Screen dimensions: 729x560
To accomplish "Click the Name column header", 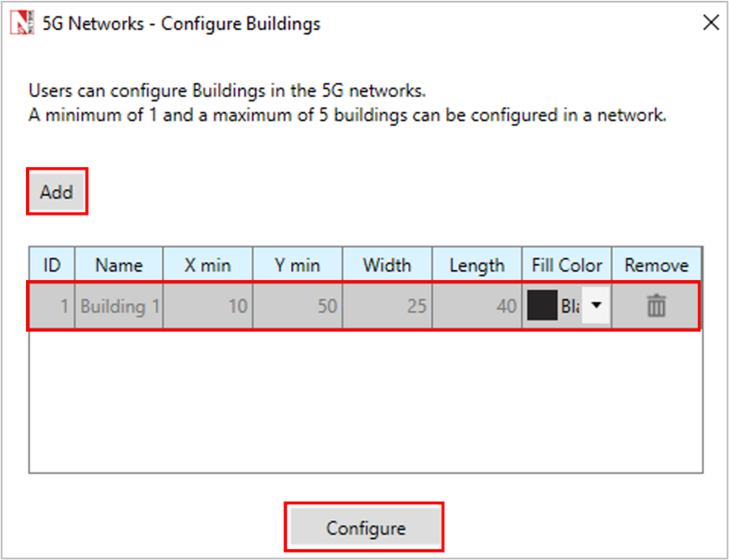I will click(x=119, y=265).
